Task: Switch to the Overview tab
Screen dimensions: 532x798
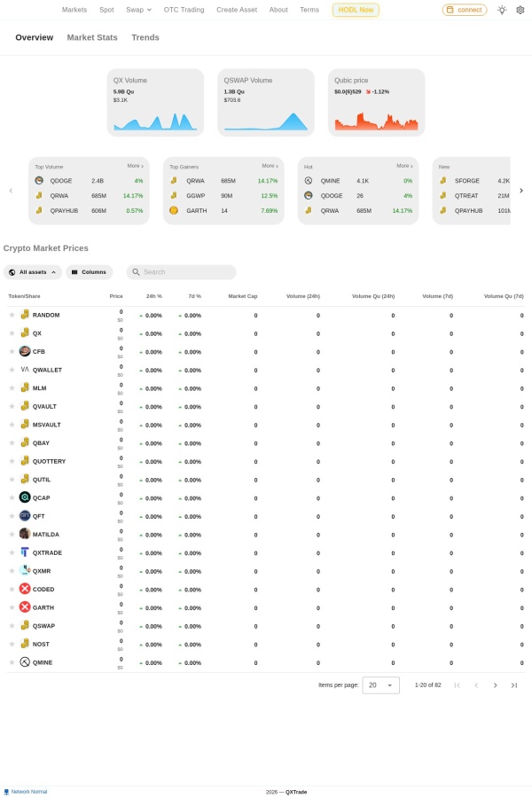Action: pos(34,37)
